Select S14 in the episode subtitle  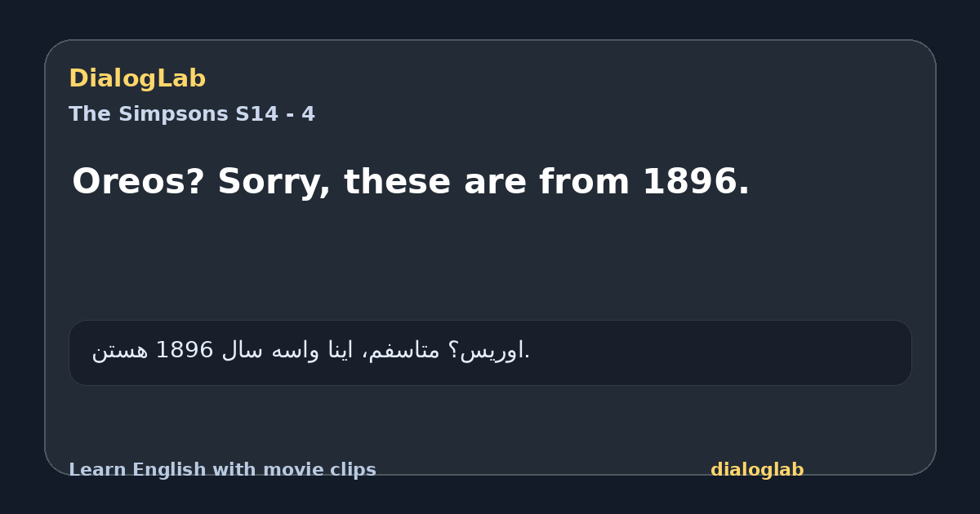pyautogui.click(x=256, y=114)
